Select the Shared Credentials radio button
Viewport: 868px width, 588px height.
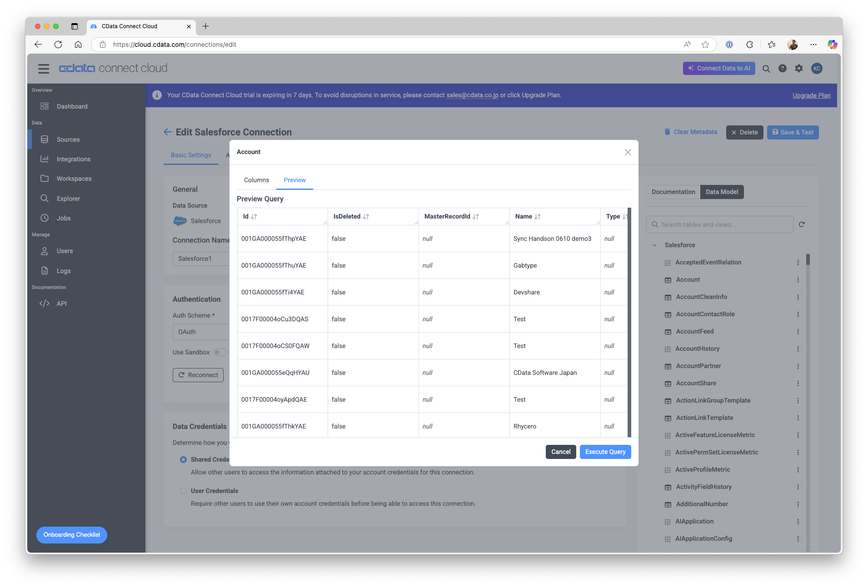(x=183, y=459)
